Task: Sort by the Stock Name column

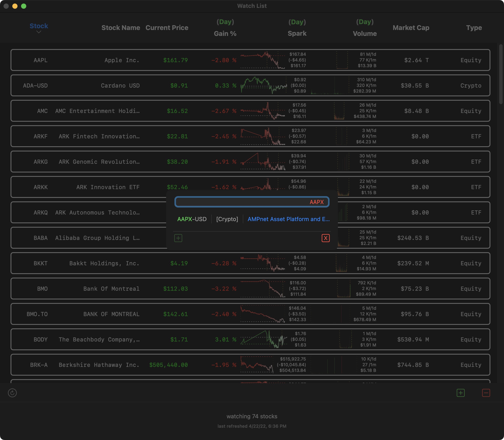Action: (121, 28)
